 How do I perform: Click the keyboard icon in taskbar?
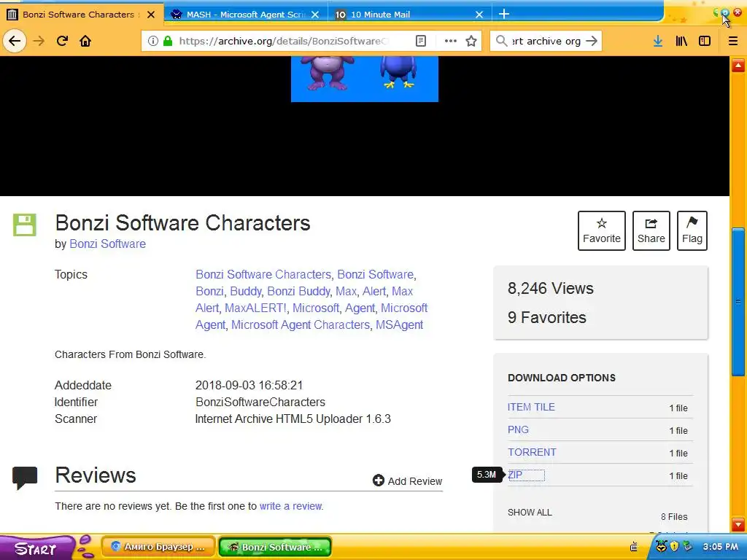[634, 547]
